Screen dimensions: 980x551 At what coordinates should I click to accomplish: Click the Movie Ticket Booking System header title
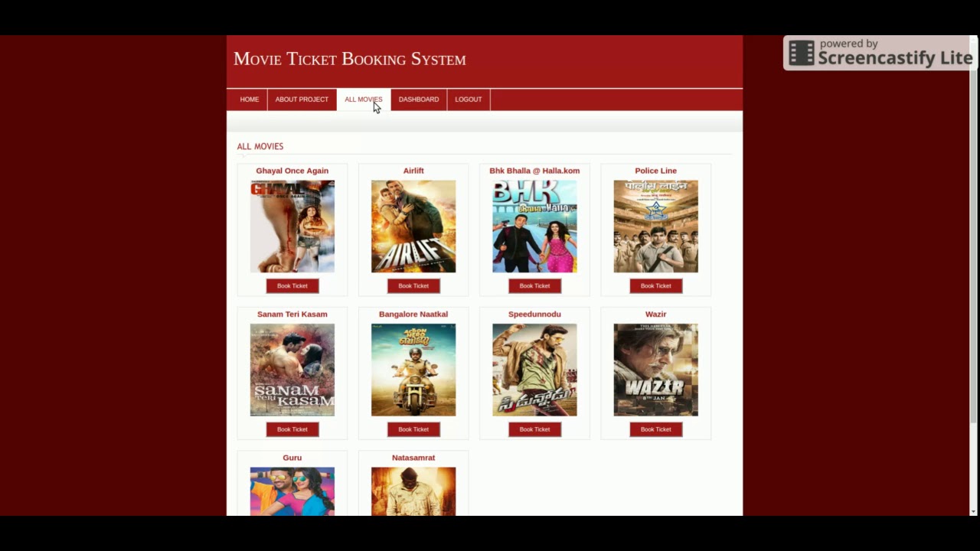[350, 59]
